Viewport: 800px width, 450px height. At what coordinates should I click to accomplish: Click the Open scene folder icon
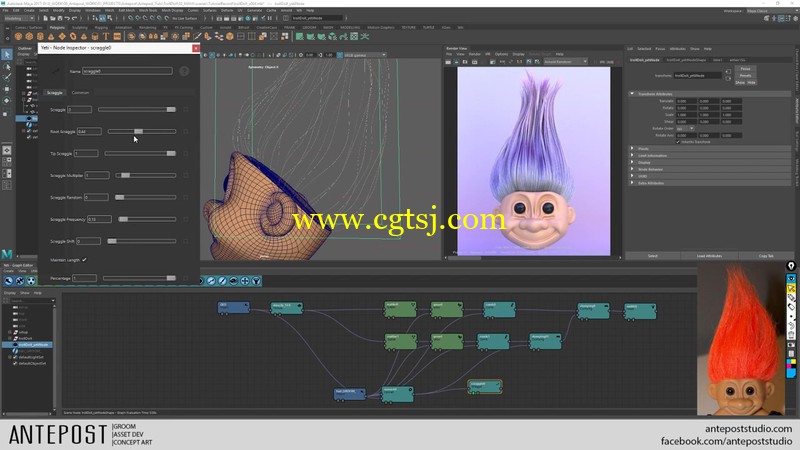(x=53, y=18)
